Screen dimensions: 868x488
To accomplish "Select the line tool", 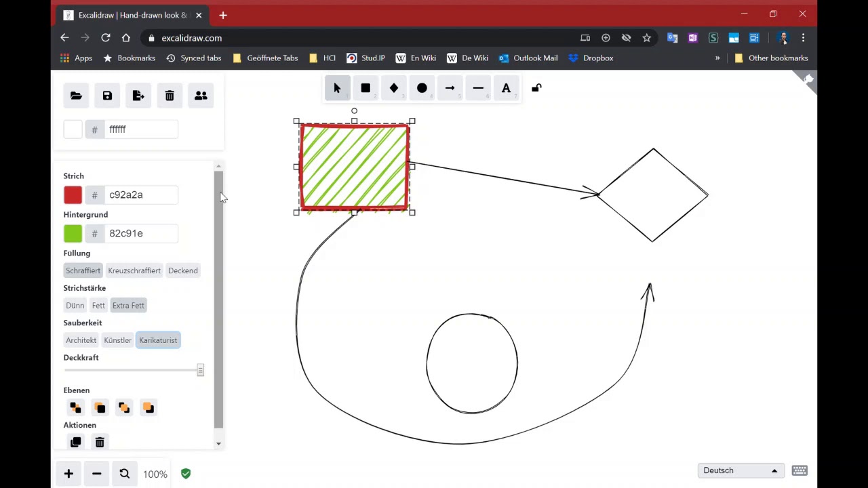I will click(478, 88).
